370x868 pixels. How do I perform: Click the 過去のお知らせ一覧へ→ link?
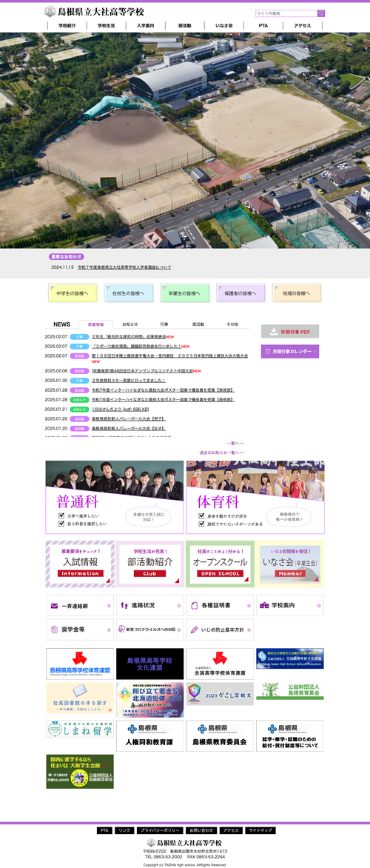point(221,453)
